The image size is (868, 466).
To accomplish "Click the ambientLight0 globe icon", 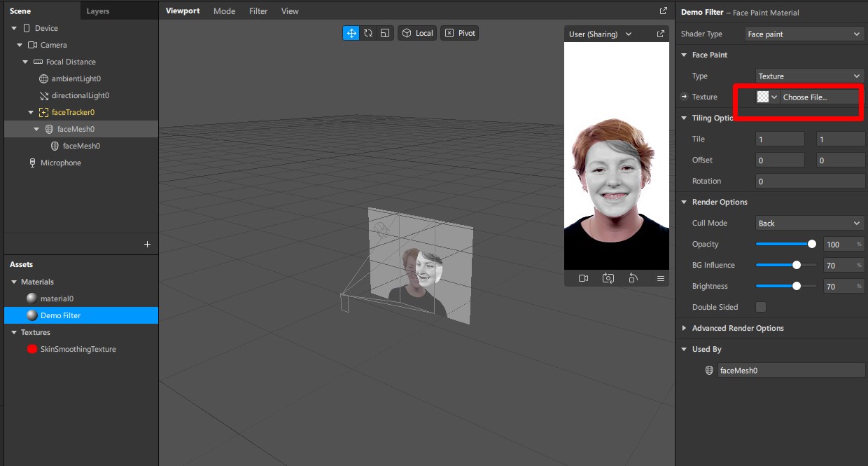I will coord(43,78).
